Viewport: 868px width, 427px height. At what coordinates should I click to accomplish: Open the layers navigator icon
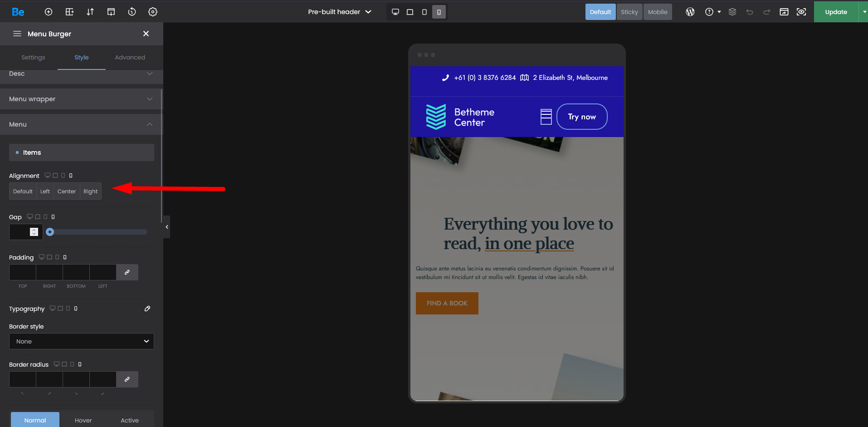(x=732, y=12)
